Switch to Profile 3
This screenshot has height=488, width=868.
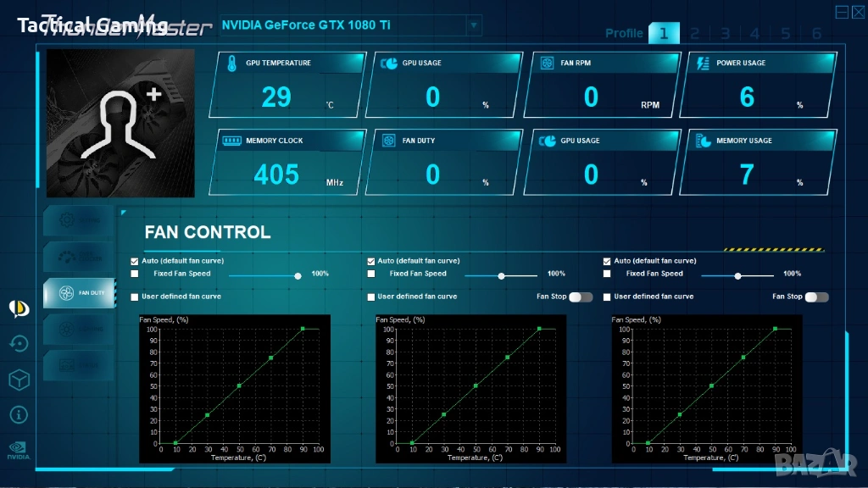[725, 34]
